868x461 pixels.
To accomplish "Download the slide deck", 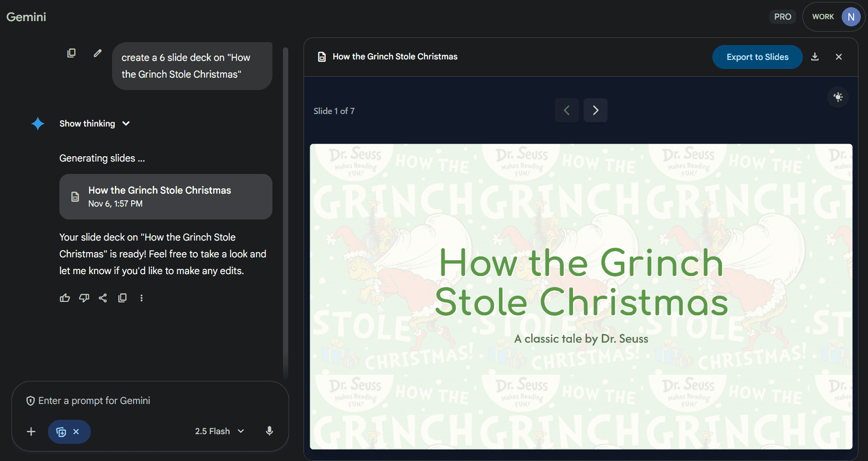I will point(815,57).
